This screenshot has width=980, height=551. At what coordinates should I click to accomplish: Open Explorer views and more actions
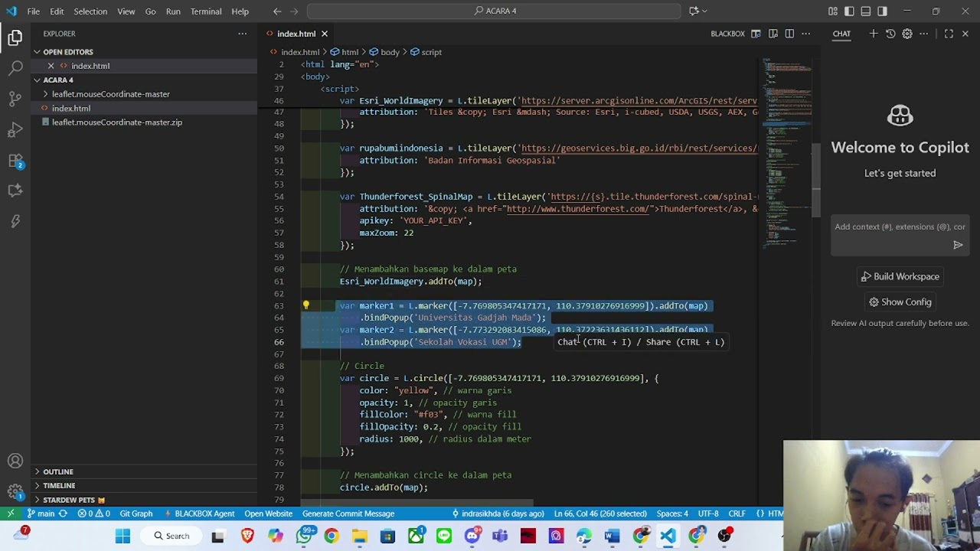point(242,34)
